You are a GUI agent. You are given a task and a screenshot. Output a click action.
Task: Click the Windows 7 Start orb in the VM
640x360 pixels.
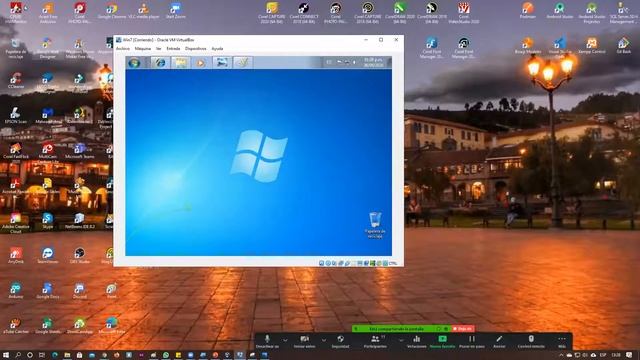134,62
